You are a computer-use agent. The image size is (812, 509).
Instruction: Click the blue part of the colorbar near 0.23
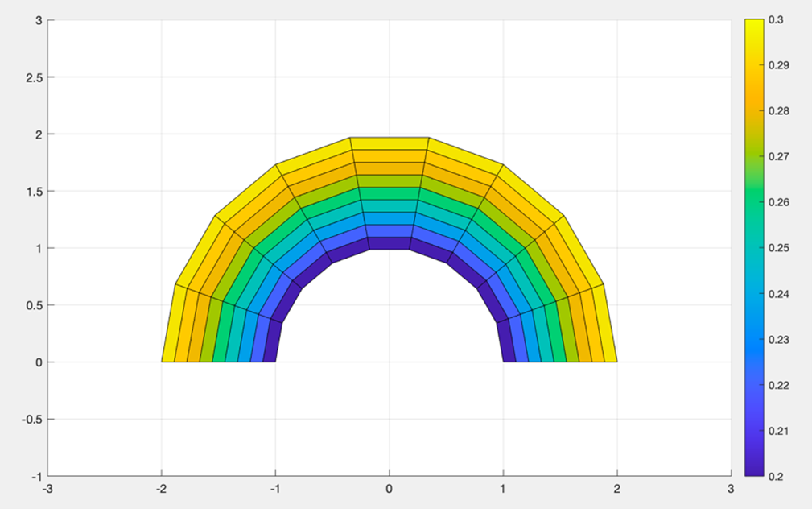pyautogui.click(x=754, y=339)
